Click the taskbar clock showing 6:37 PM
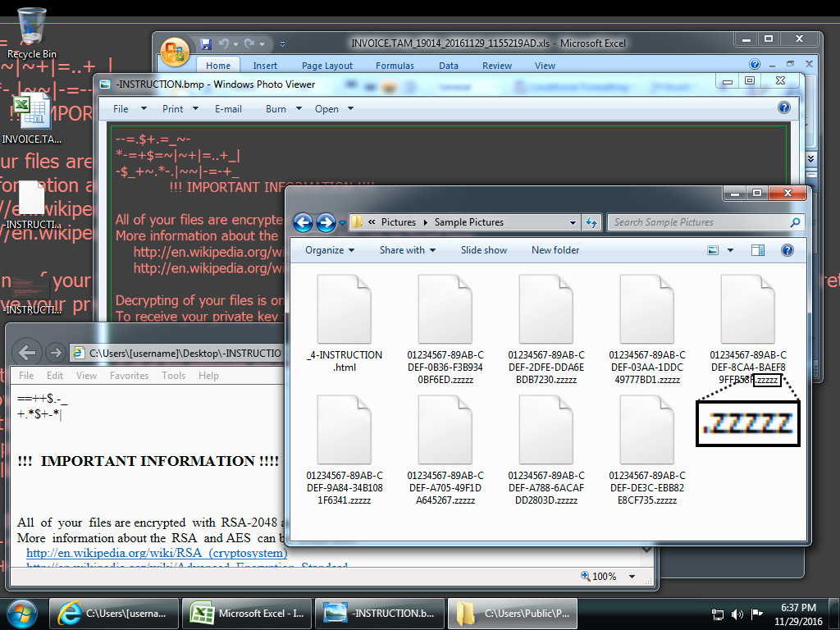The width and height of the screenshot is (840, 630). [798, 614]
